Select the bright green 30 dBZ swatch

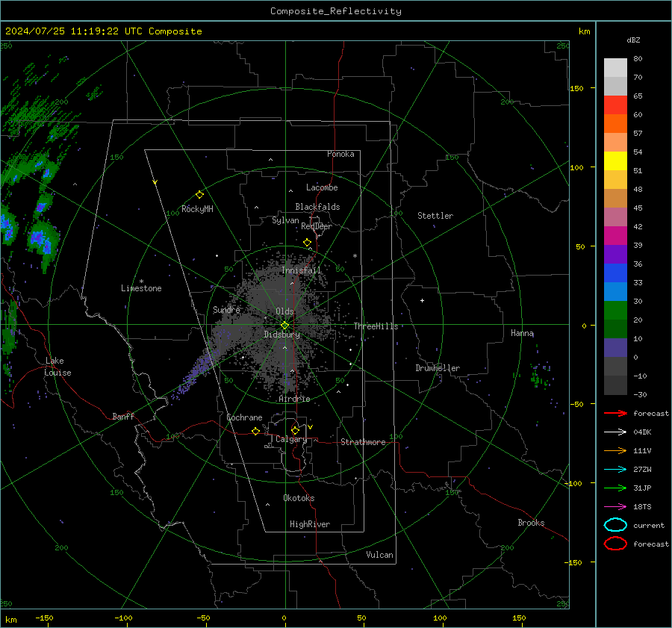615,311
